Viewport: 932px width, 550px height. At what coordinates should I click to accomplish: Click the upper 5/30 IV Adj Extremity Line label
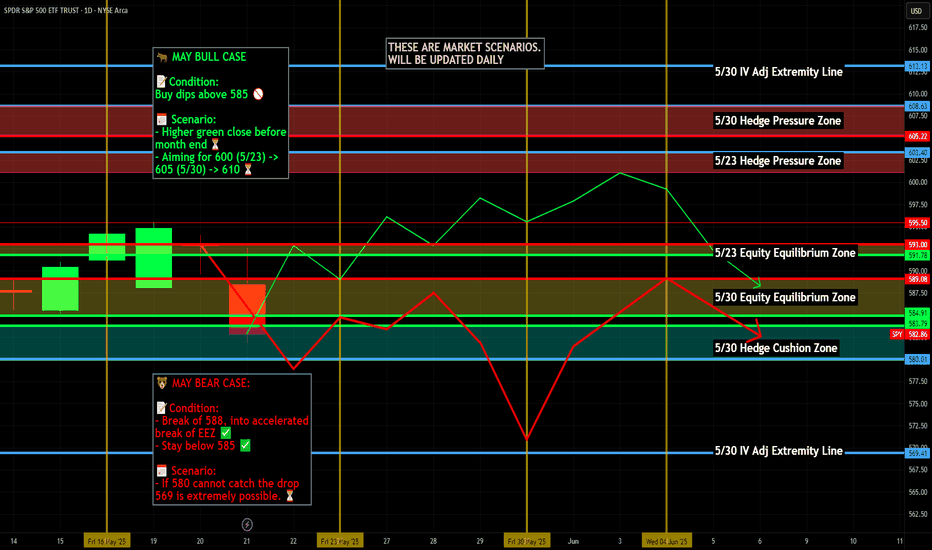point(779,72)
